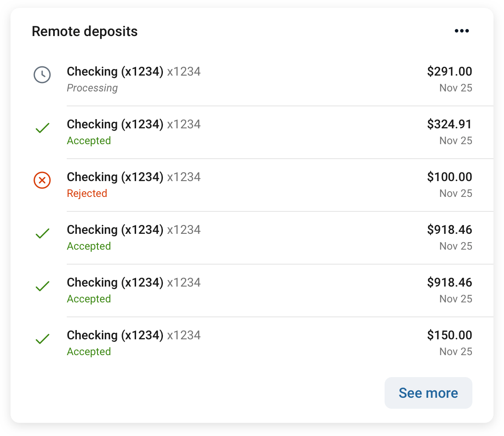Click the clock icon for the processing deposit

pos(42,75)
